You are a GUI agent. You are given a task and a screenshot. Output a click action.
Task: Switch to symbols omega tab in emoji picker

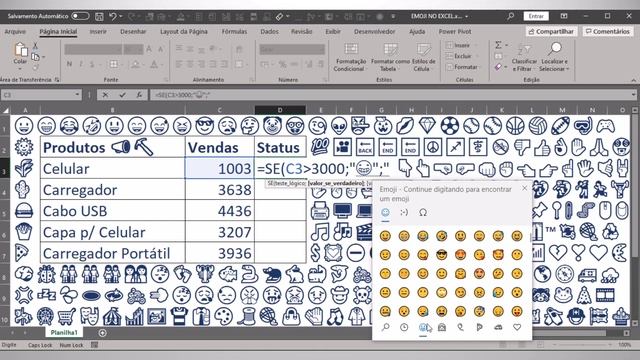(x=423, y=213)
